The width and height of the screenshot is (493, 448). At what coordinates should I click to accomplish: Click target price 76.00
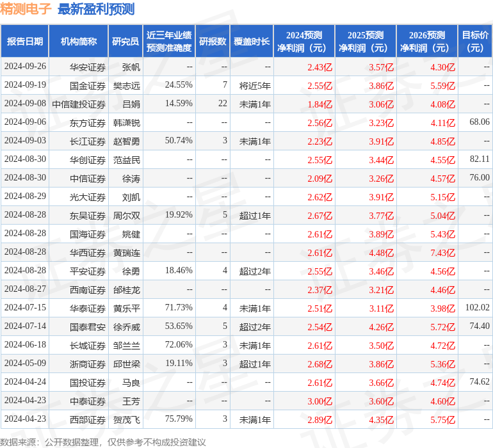(x=480, y=178)
